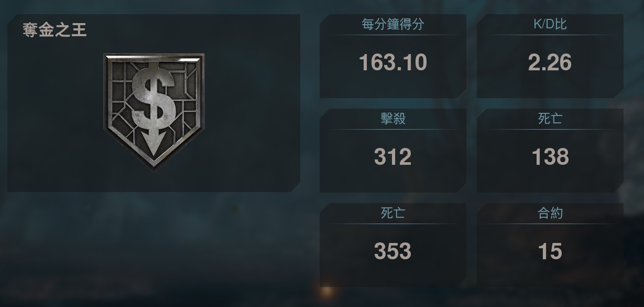Click the 138 stat value
The width and height of the screenshot is (644, 307).
point(550,157)
